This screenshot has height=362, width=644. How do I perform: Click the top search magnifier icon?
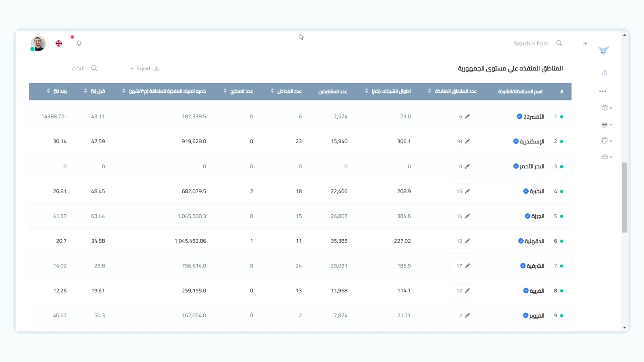[x=559, y=43]
